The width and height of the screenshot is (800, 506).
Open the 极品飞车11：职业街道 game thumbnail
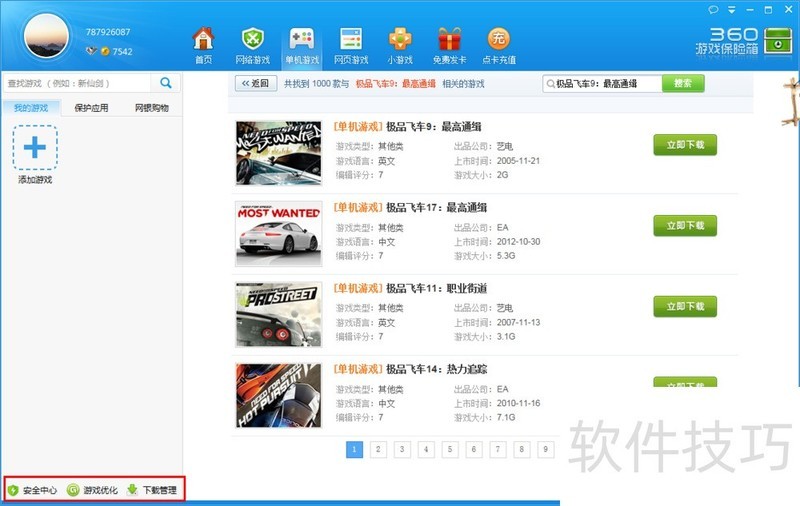tap(279, 314)
